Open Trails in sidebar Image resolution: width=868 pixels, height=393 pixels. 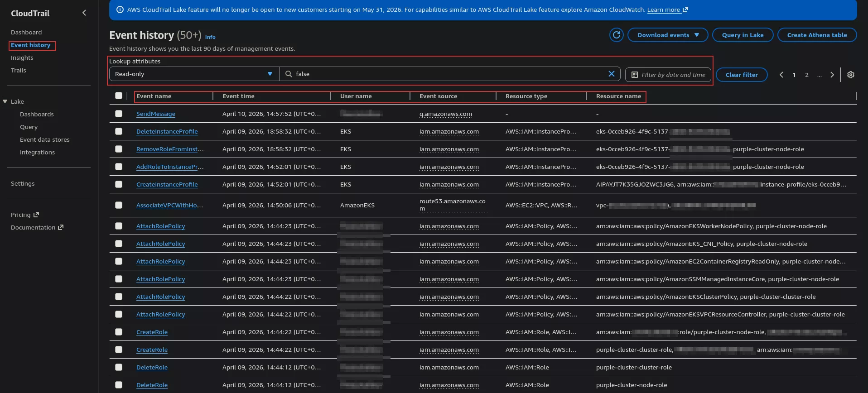click(x=19, y=70)
